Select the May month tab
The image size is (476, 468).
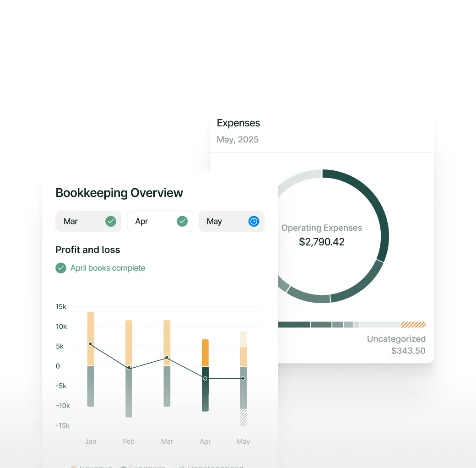(x=232, y=221)
